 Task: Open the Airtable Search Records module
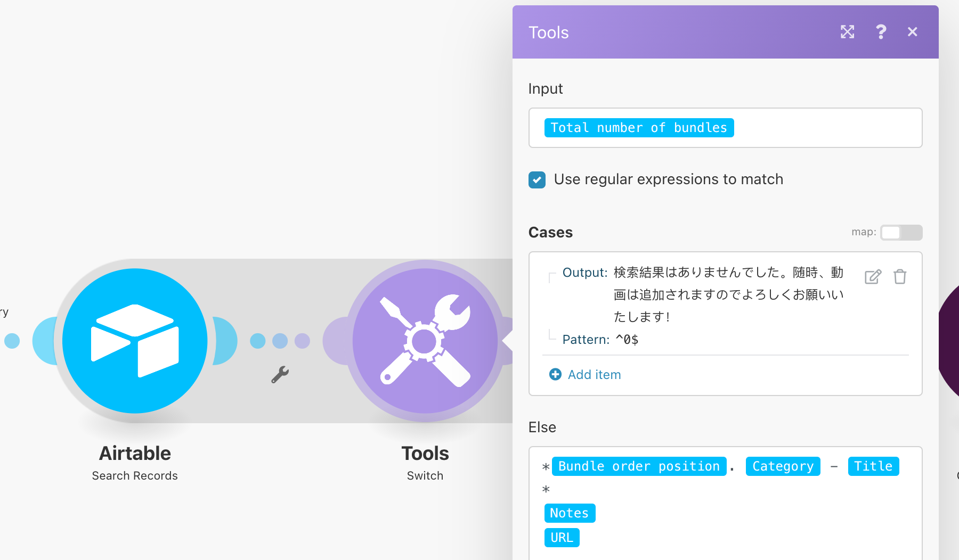coord(135,341)
